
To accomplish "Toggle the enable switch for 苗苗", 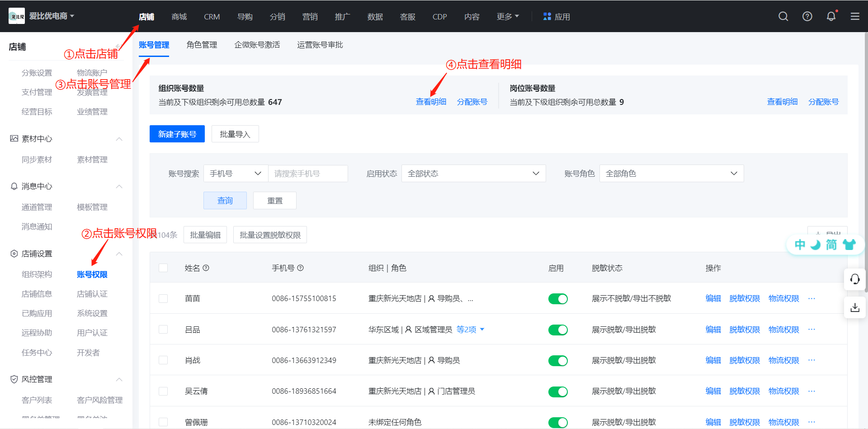I will pos(558,299).
